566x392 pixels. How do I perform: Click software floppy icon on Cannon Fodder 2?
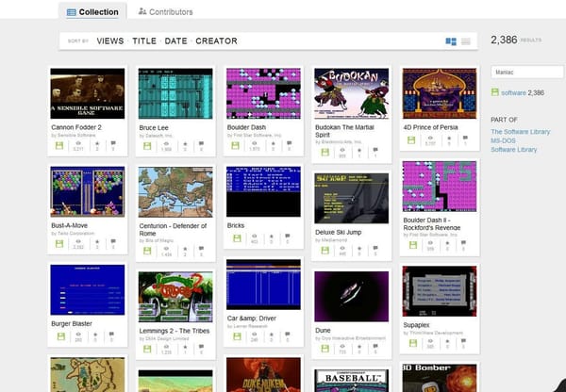click(x=59, y=145)
